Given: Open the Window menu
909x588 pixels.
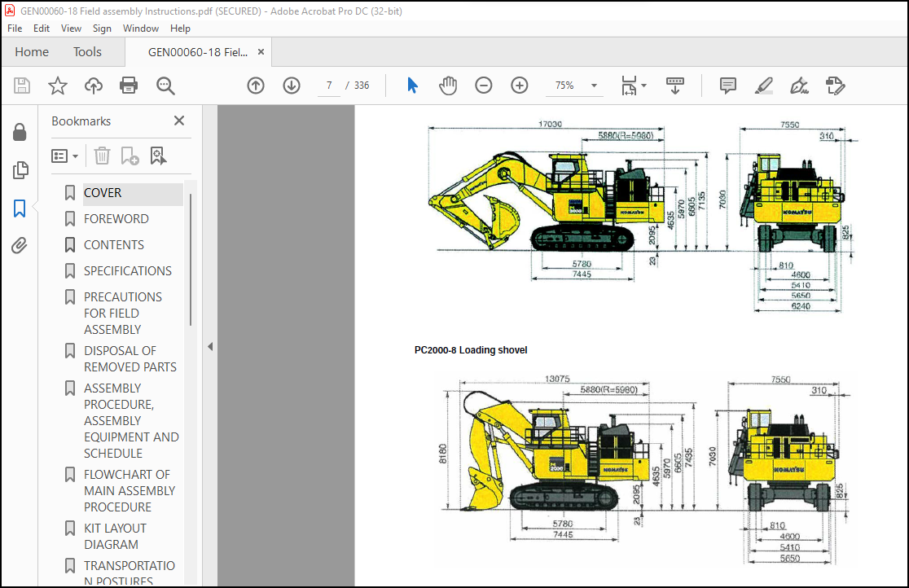Looking at the screenshot, I should [x=140, y=29].
